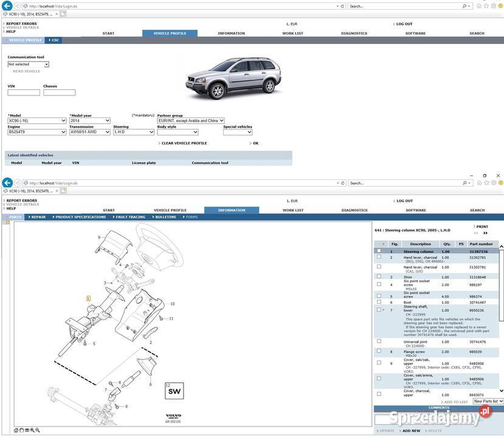The height and width of the screenshot is (438, 504).
Task: Check the Shim row checkbox
Action: pyautogui.click(x=379, y=276)
